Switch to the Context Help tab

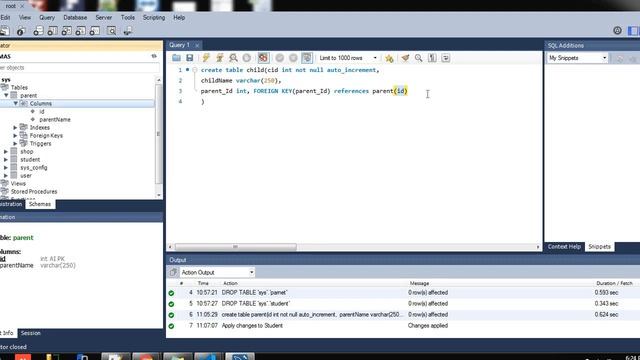click(564, 247)
